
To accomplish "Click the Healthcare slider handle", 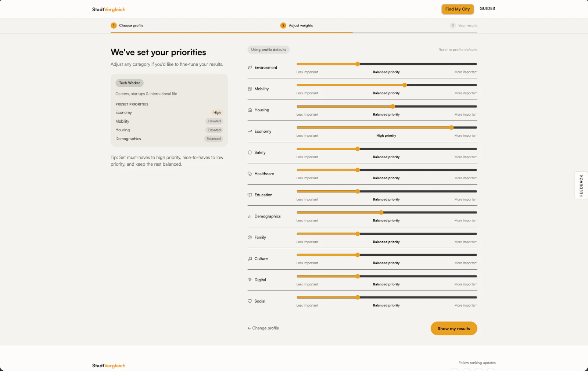I will [x=358, y=170].
